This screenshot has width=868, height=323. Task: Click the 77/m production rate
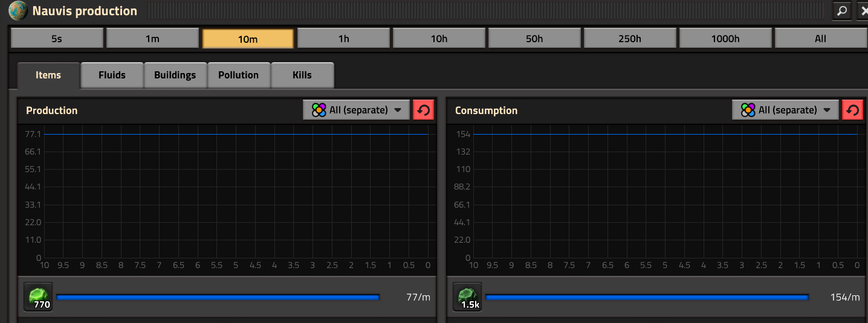(x=418, y=297)
